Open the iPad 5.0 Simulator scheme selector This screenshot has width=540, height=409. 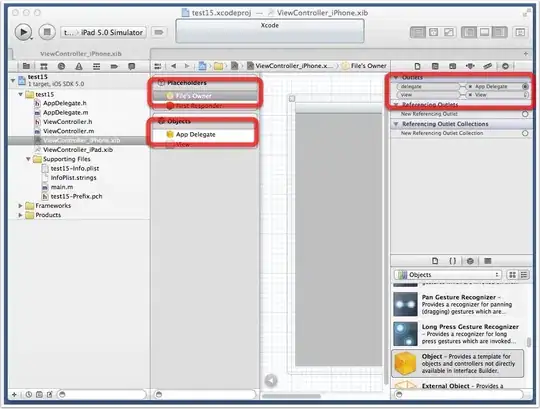[x=103, y=32]
